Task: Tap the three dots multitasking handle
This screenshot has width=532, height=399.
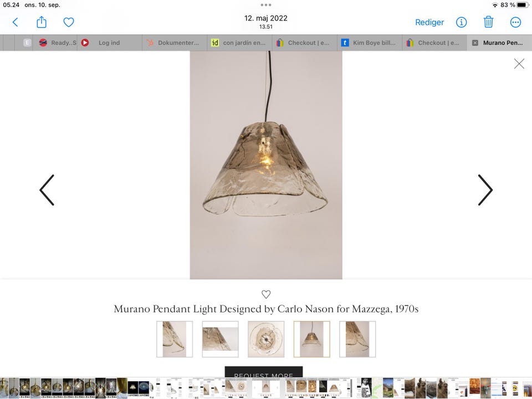Action: click(x=265, y=5)
